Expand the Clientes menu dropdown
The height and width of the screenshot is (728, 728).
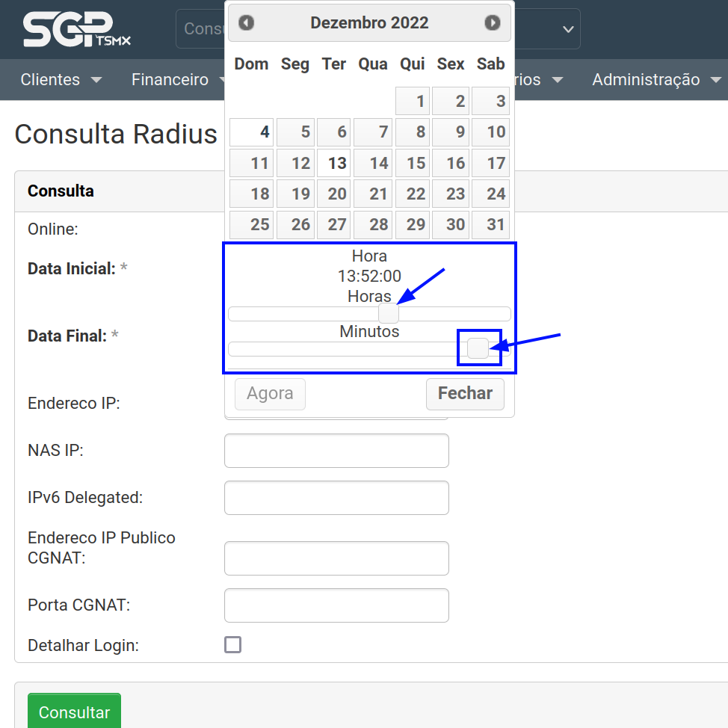[61, 79]
